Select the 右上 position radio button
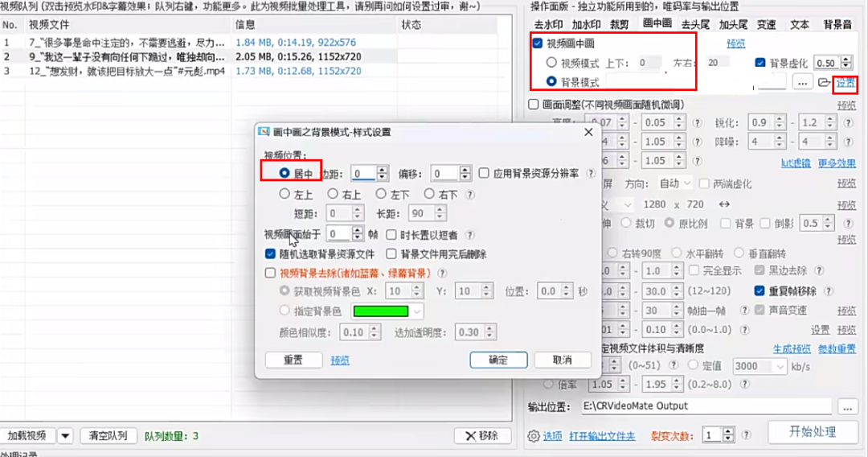The width and height of the screenshot is (868, 457). 332,194
